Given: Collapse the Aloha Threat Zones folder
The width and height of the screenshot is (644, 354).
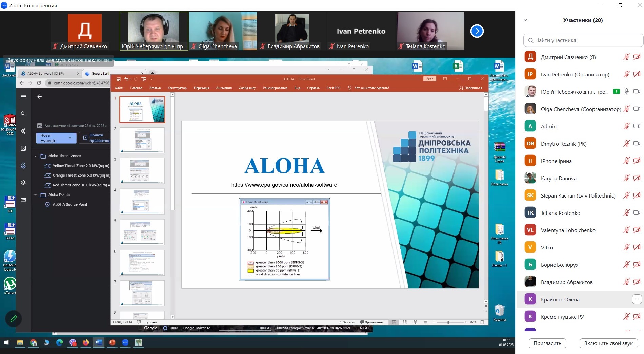Looking at the screenshot, I should pyautogui.click(x=36, y=156).
